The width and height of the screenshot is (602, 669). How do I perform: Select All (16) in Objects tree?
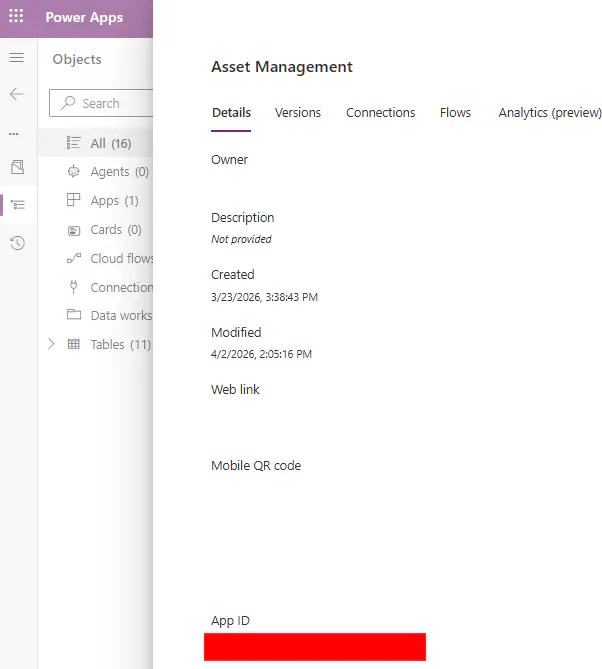[x=95, y=143]
